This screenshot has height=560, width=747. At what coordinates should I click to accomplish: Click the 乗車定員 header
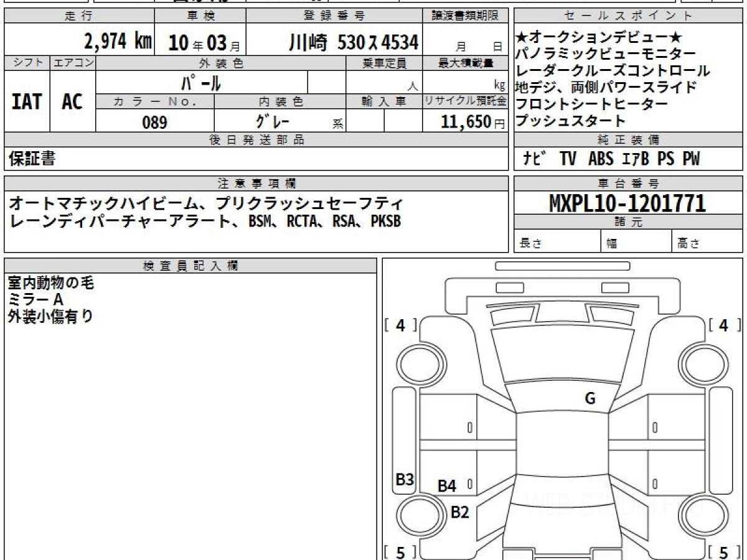click(x=384, y=63)
